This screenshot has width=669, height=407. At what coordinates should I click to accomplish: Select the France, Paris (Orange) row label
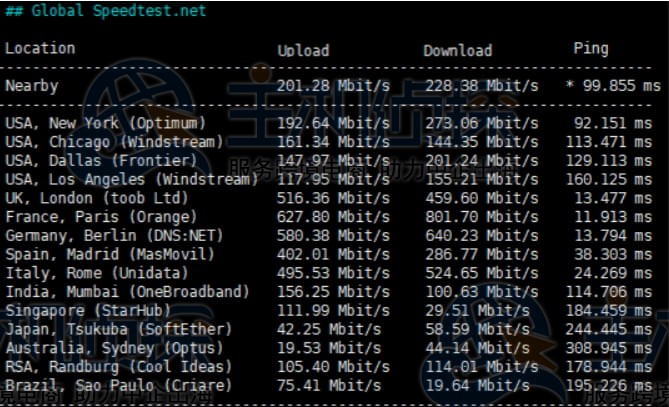96,217
